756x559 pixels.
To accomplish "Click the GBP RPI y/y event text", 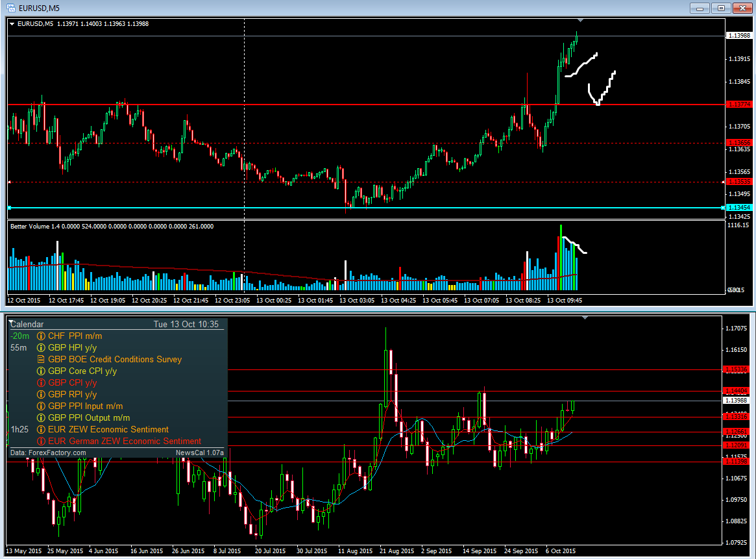I will (72, 395).
